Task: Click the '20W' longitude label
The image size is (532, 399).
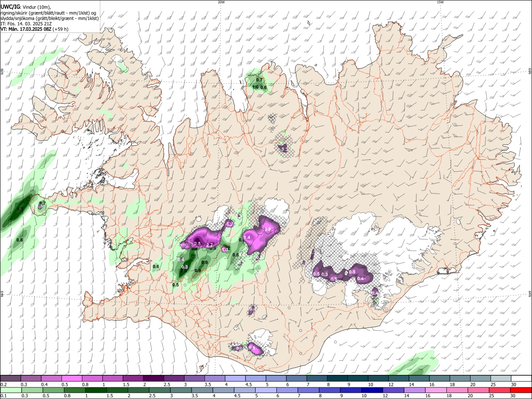Action: [221, 2]
